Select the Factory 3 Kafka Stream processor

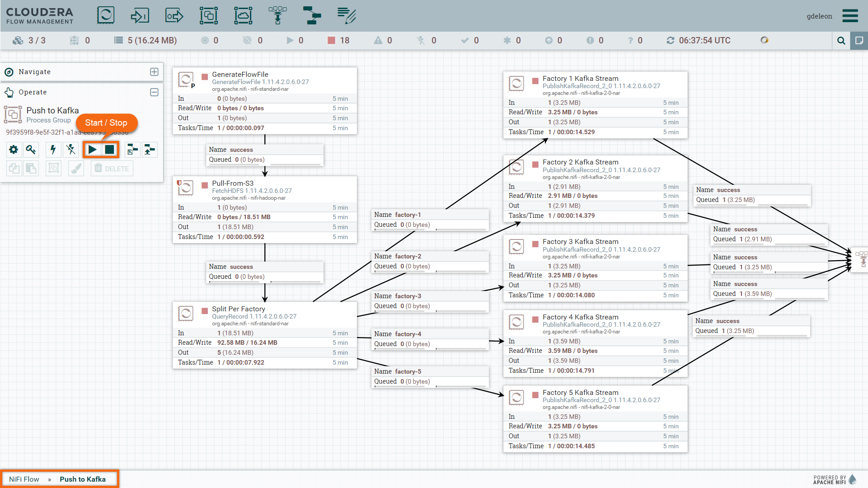(x=596, y=268)
